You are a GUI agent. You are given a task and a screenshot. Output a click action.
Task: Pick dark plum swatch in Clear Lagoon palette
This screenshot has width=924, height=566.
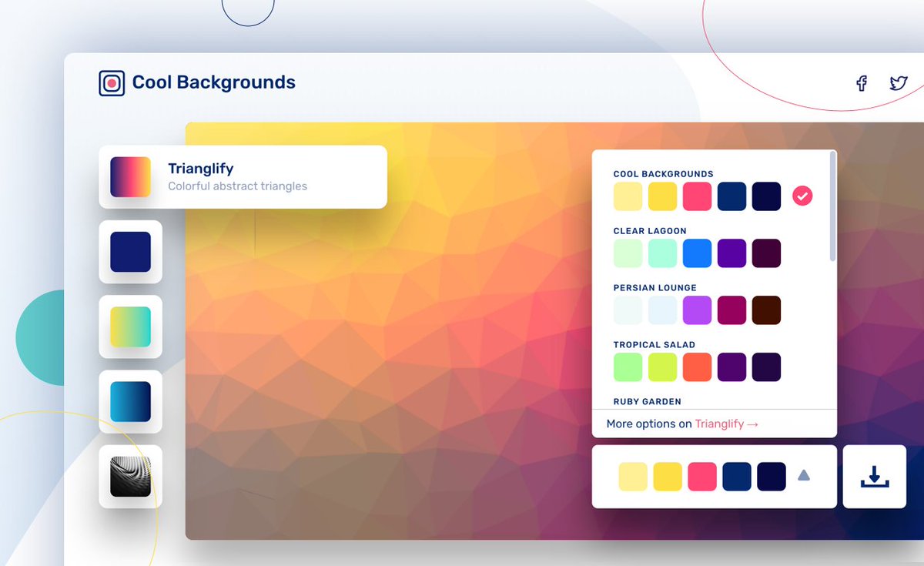pos(767,253)
